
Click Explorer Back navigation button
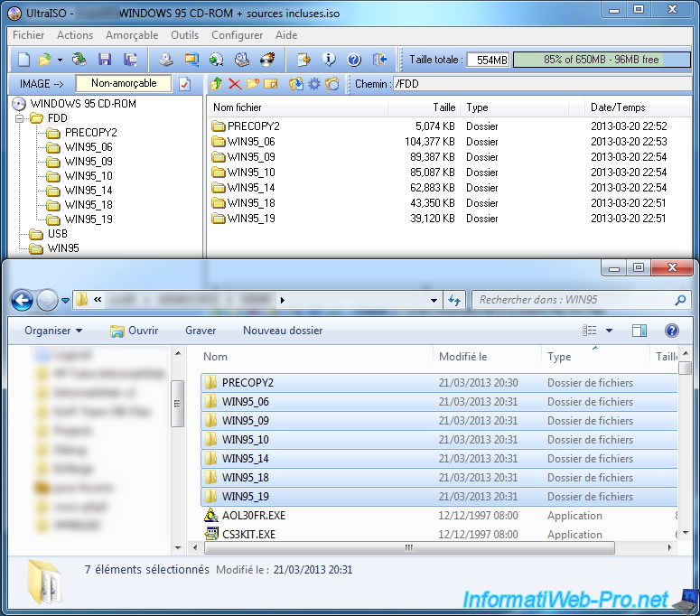click(x=22, y=300)
